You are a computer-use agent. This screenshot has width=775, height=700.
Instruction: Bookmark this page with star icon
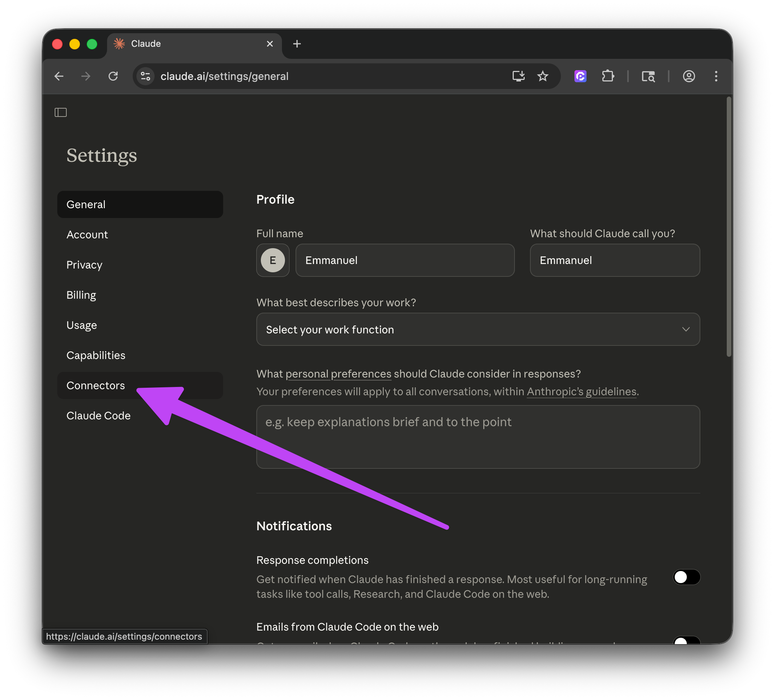point(542,76)
